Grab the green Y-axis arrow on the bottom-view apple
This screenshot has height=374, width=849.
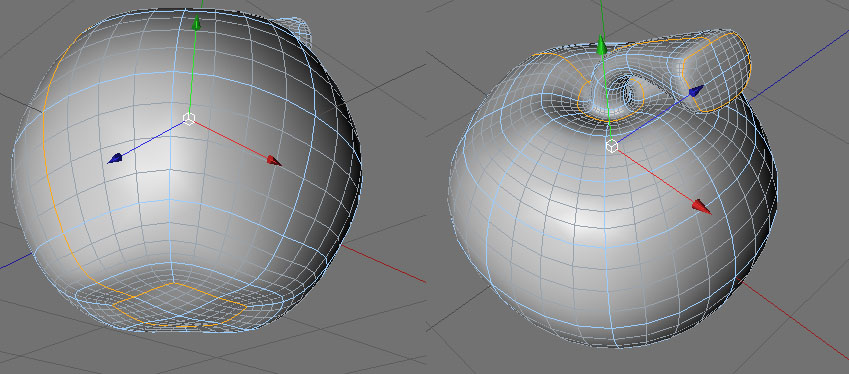(x=197, y=23)
